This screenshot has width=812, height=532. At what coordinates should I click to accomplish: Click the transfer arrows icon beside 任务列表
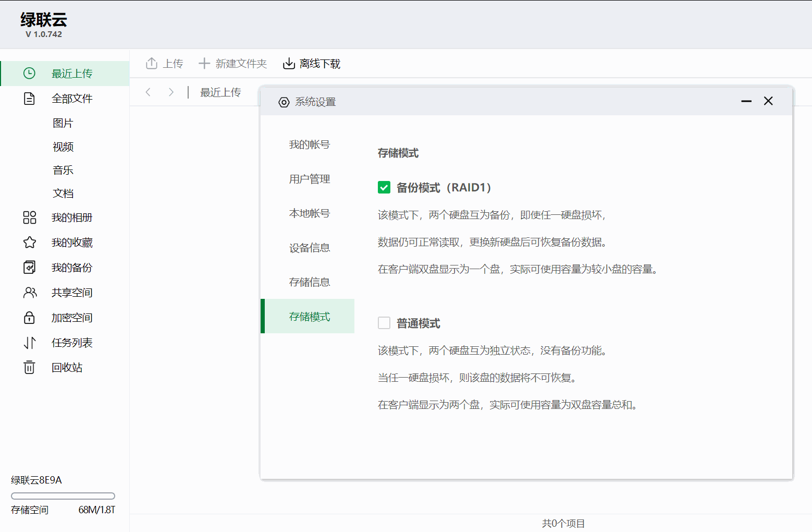pyautogui.click(x=30, y=343)
